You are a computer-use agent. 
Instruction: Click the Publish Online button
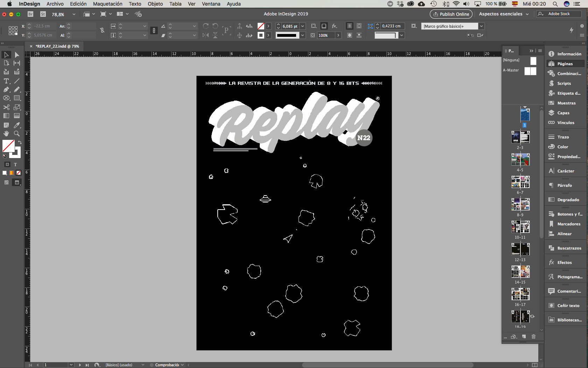[x=451, y=14]
